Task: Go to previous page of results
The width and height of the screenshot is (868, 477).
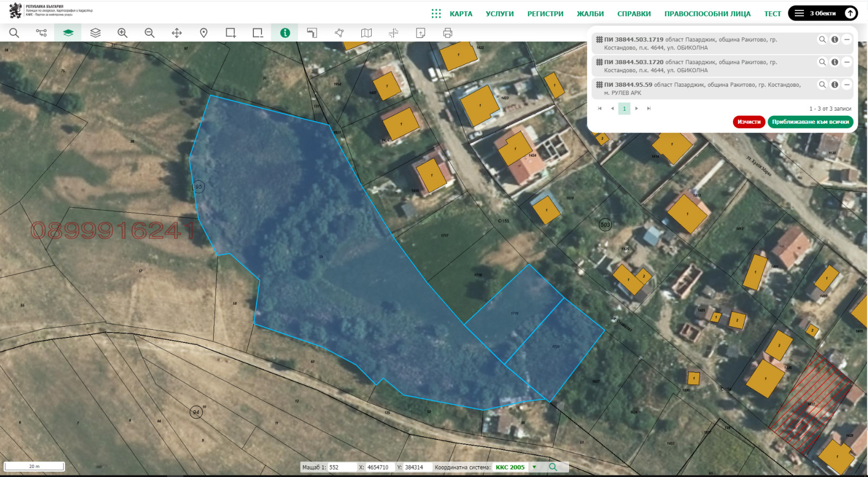Action: (x=612, y=109)
